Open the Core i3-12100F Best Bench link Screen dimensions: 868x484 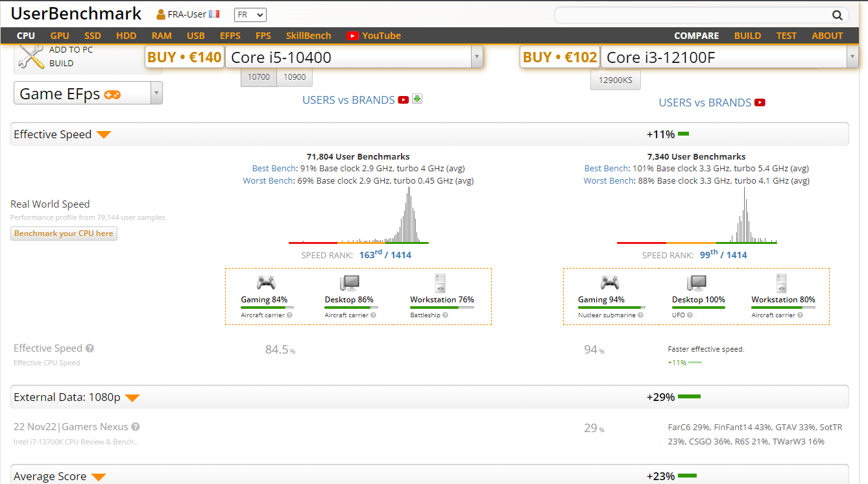coord(607,169)
